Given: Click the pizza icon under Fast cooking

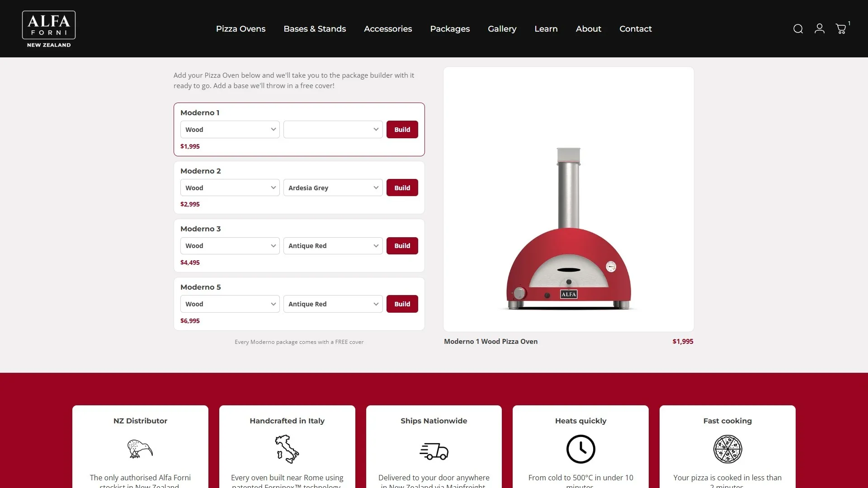Looking at the screenshot, I should tap(727, 449).
